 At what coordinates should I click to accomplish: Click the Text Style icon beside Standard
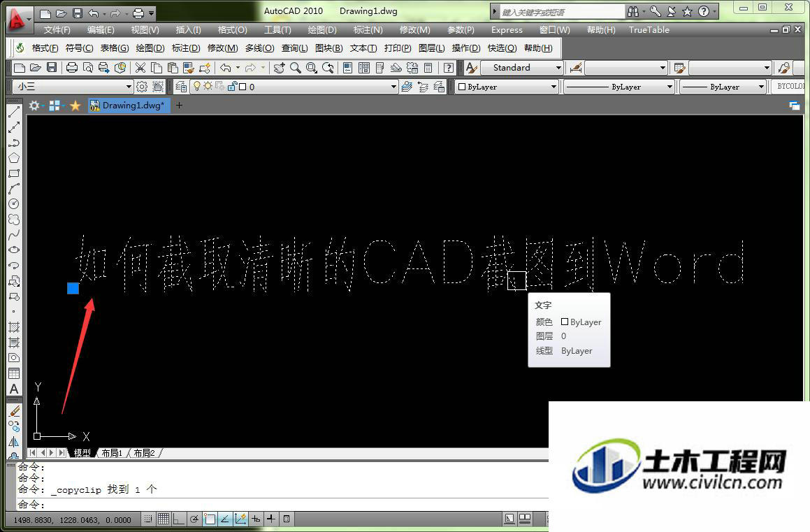(x=471, y=68)
